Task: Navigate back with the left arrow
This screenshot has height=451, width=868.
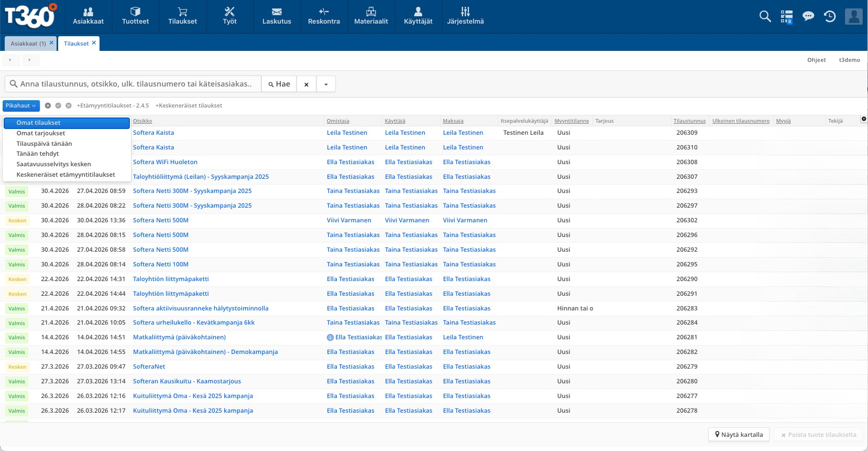Action: click(10, 60)
